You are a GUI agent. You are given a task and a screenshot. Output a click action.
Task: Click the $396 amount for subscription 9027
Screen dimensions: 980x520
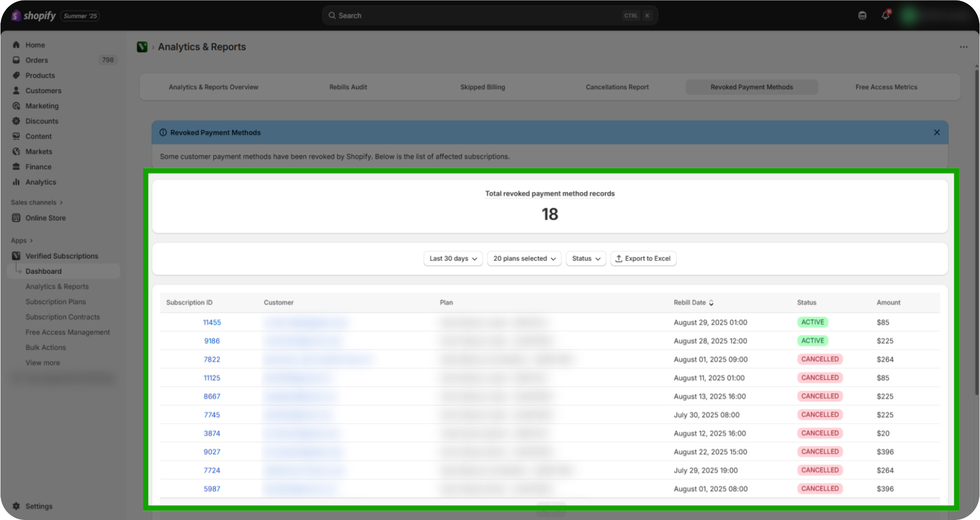click(885, 452)
